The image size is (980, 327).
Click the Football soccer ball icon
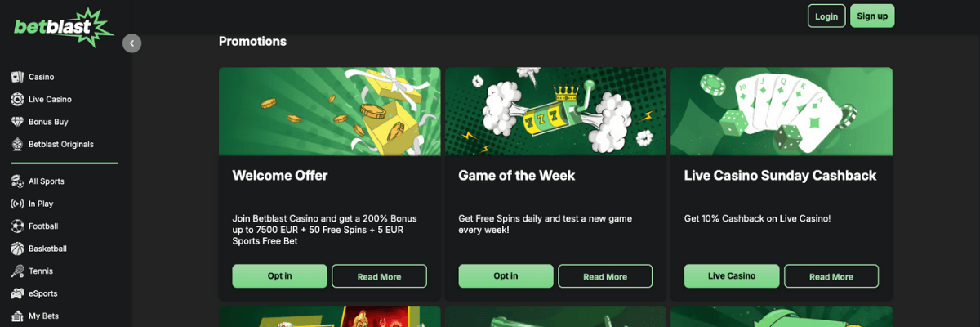point(17,226)
